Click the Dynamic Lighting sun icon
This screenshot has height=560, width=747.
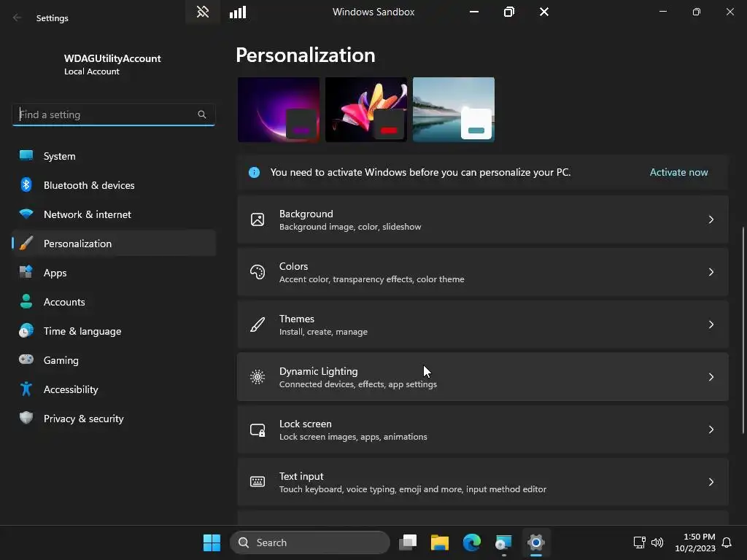pos(258,377)
